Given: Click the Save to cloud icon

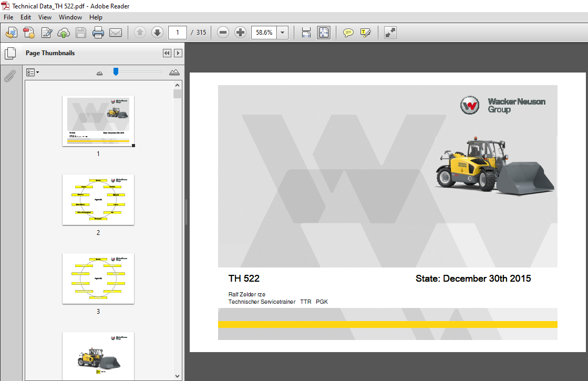Looking at the screenshot, I should tap(64, 33).
